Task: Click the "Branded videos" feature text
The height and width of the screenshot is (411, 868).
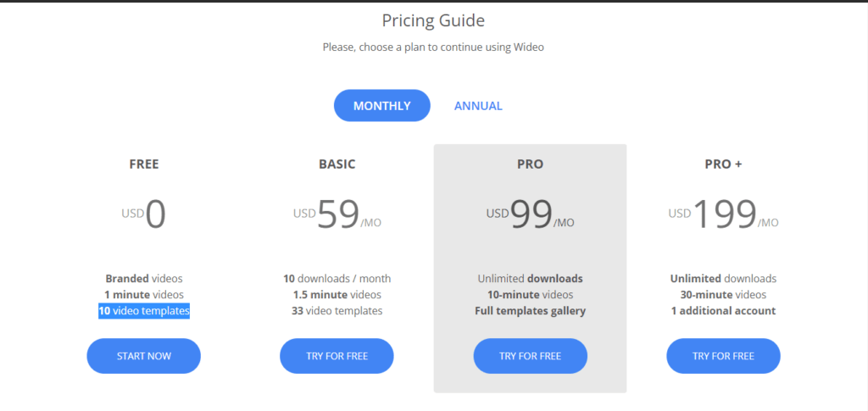Action: pos(143,278)
